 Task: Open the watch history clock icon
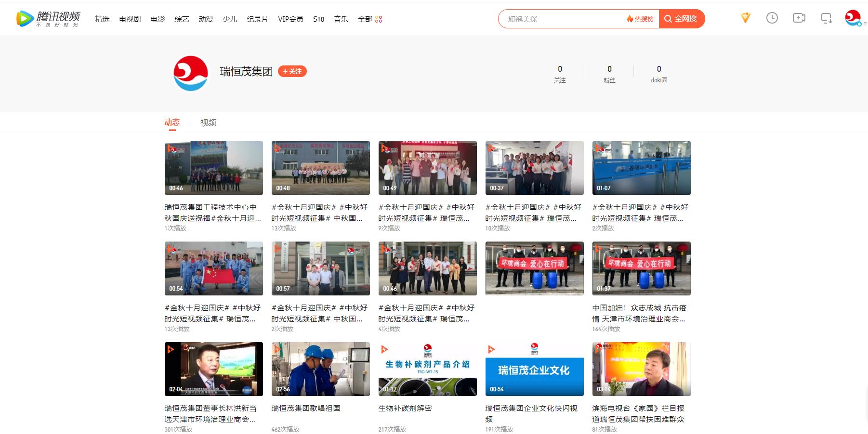[772, 18]
